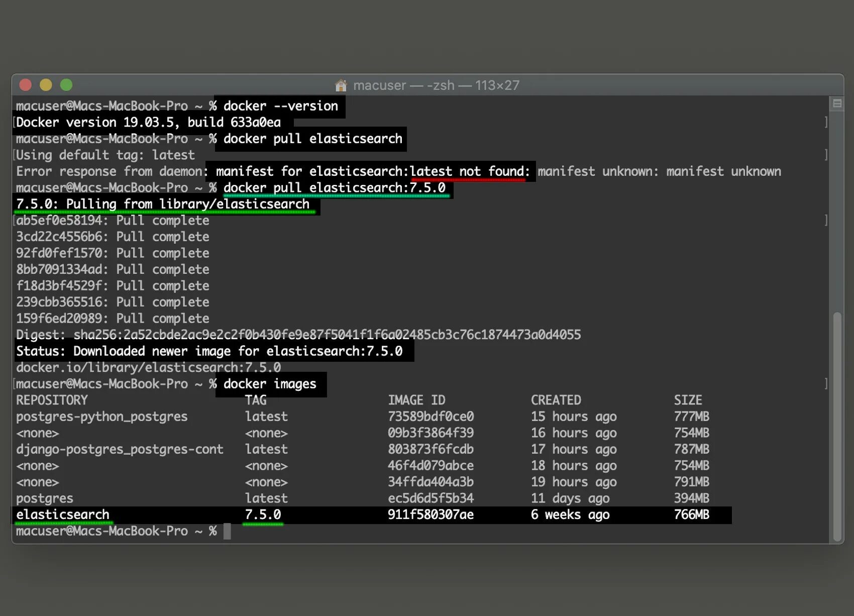Click the window title 'macuser — -zsh — 113×27'
Screen dimensions: 854x616
[436, 85]
